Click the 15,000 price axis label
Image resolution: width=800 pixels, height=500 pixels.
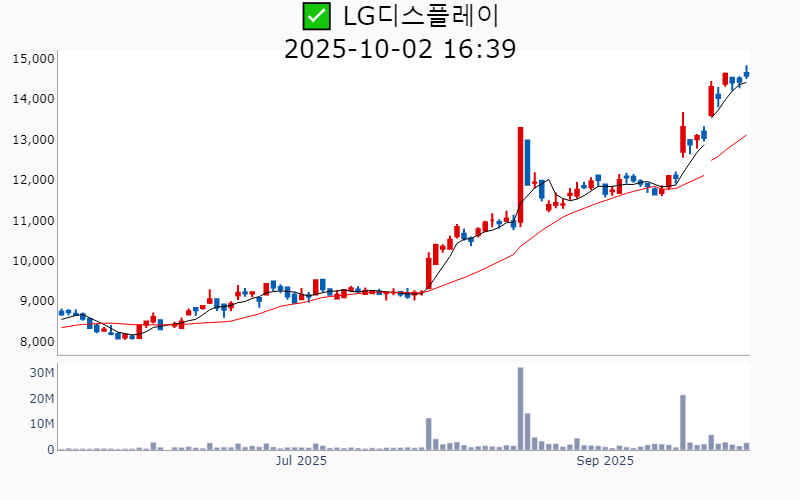(x=33, y=59)
